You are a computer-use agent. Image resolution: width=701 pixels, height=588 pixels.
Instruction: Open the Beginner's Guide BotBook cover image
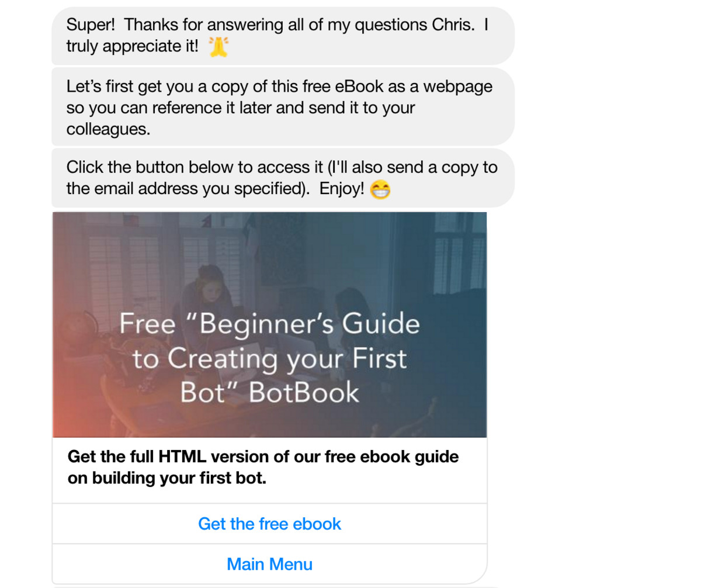(269, 325)
